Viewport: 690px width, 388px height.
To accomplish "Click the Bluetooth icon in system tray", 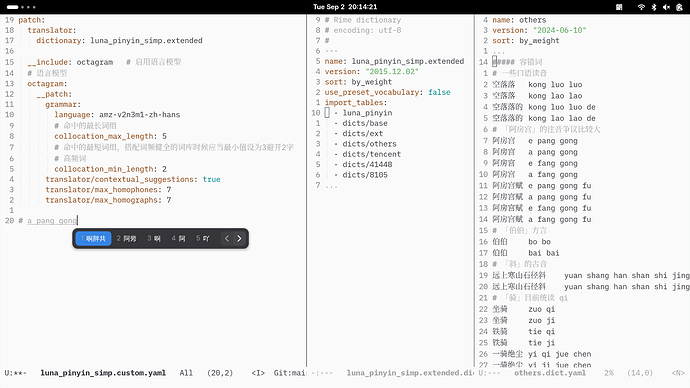I will (654, 7).
